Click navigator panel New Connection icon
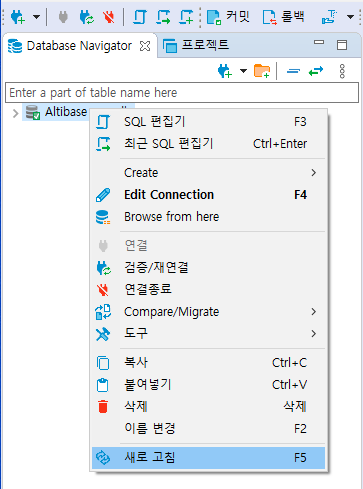363x489 pixels. pyautogui.click(x=225, y=71)
